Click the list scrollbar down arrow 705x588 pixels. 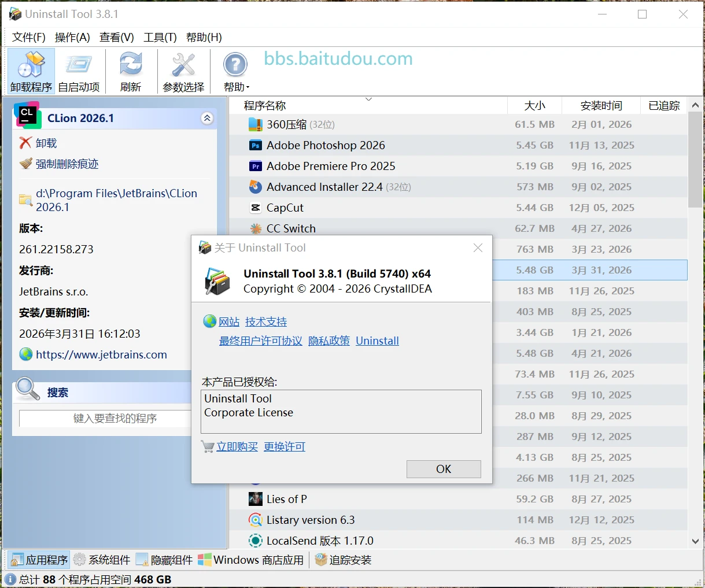pyautogui.click(x=695, y=541)
